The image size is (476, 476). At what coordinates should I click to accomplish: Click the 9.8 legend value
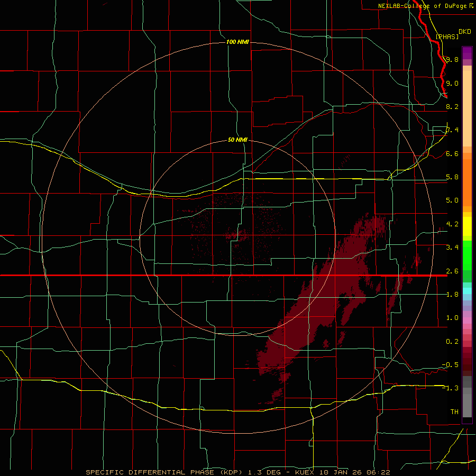tap(452, 59)
